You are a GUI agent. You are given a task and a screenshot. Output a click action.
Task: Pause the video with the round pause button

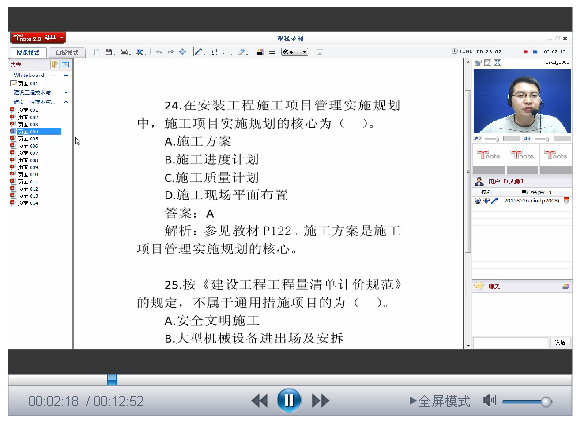coord(289,400)
